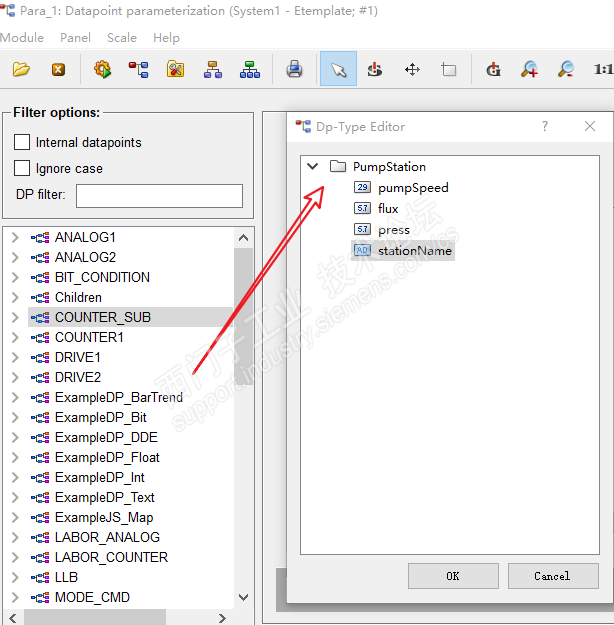Select the LLB tree item

click(x=66, y=577)
